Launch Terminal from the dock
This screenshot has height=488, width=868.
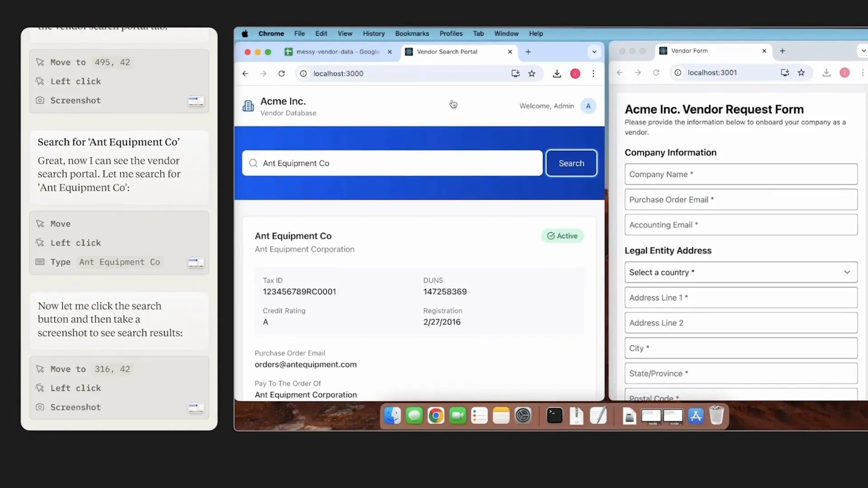554,416
